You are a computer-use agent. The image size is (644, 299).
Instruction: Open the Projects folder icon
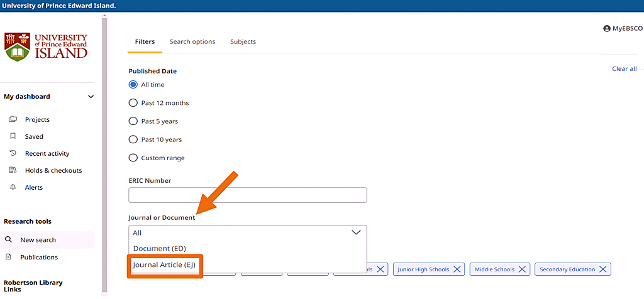pyautogui.click(x=13, y=119)
